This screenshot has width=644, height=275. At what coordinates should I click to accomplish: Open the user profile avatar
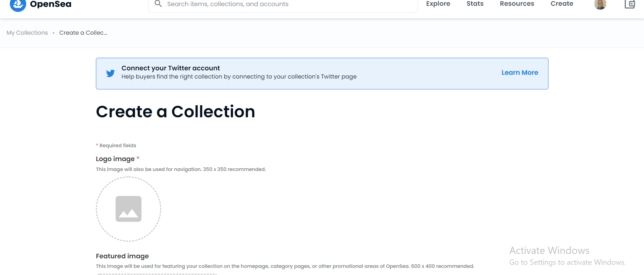[x=600, y=4]
